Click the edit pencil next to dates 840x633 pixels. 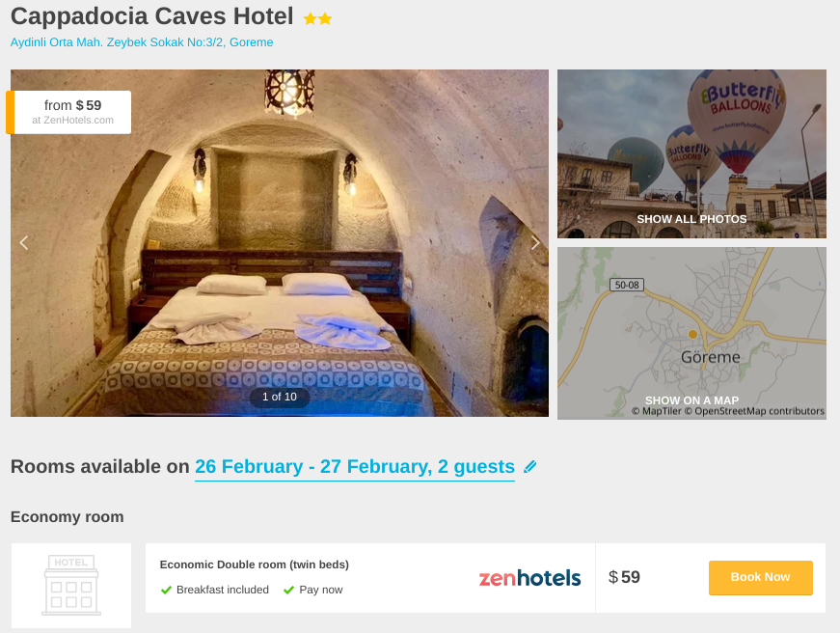click(530, 466)
